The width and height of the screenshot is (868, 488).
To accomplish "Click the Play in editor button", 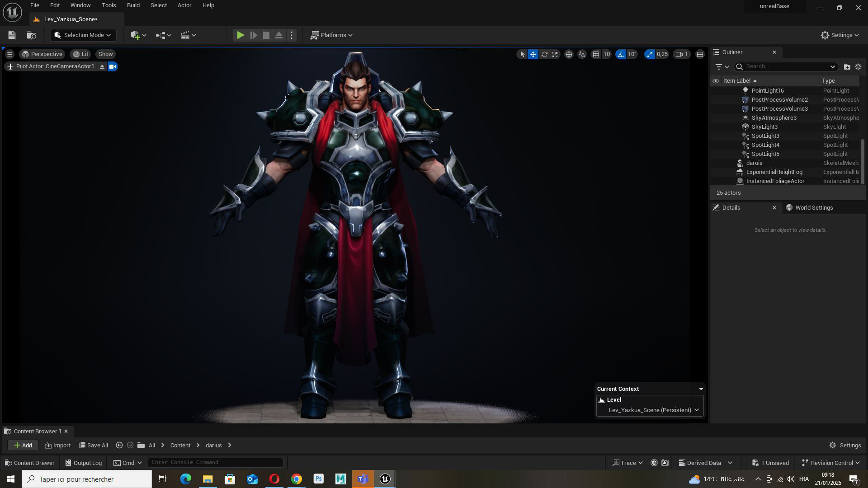I will pos(241,35).
